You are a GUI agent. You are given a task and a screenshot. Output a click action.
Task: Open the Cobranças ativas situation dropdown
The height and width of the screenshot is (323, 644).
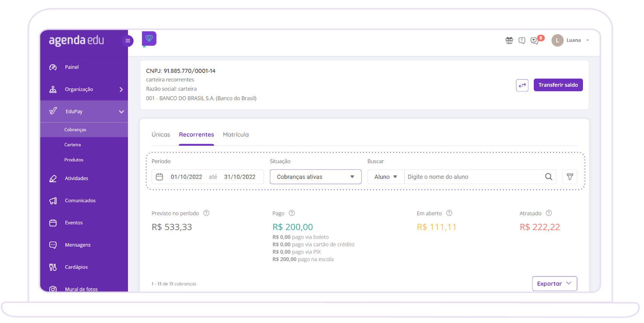tap(316, 177)
